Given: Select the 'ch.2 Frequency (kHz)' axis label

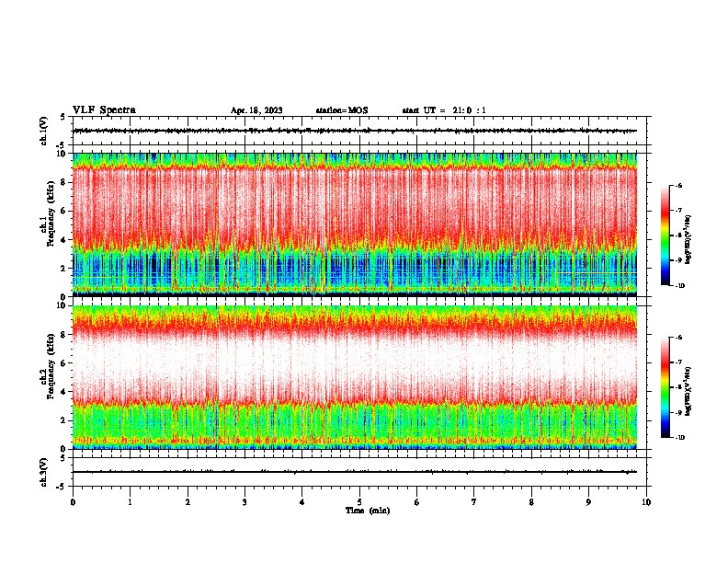Looking at the screenshot, I should click(x=48, y=366).
